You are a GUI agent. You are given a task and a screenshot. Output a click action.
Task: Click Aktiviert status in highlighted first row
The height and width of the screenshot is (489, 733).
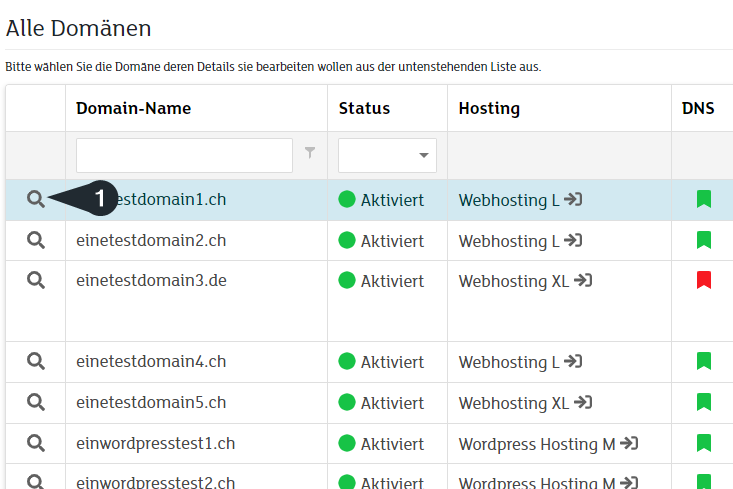pos(392,200)
